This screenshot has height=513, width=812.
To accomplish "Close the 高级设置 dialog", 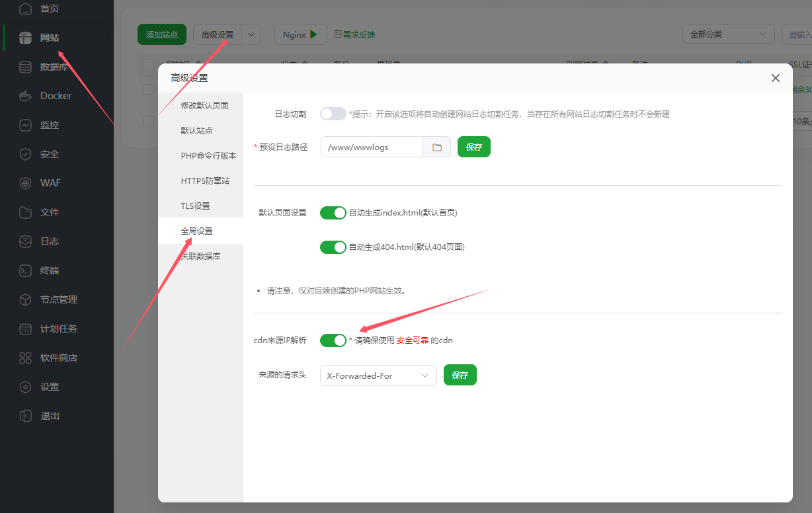I will (776, 78).
